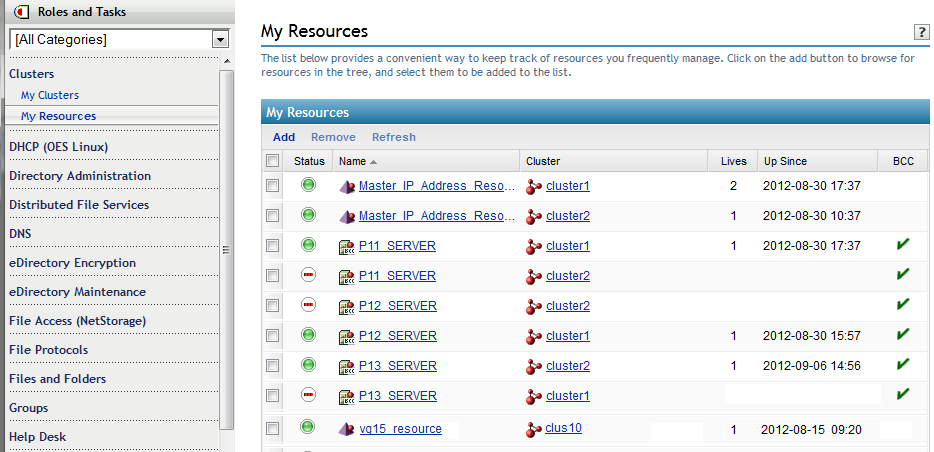Click BCC resource icon beside P11_SERVER cluster2
Screen dimensions: 934x452
[347, 277]
